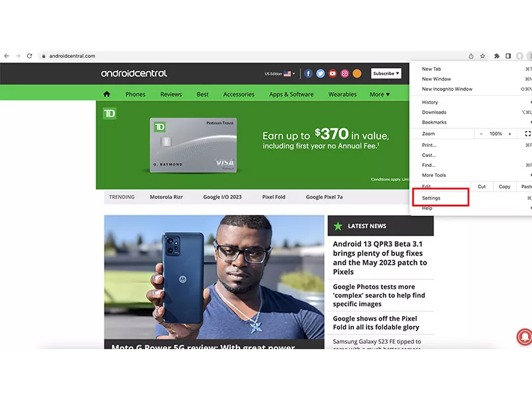Viewport: 532px width, 399px height.
Task: Open the Best section
Action: pos(203,94)
